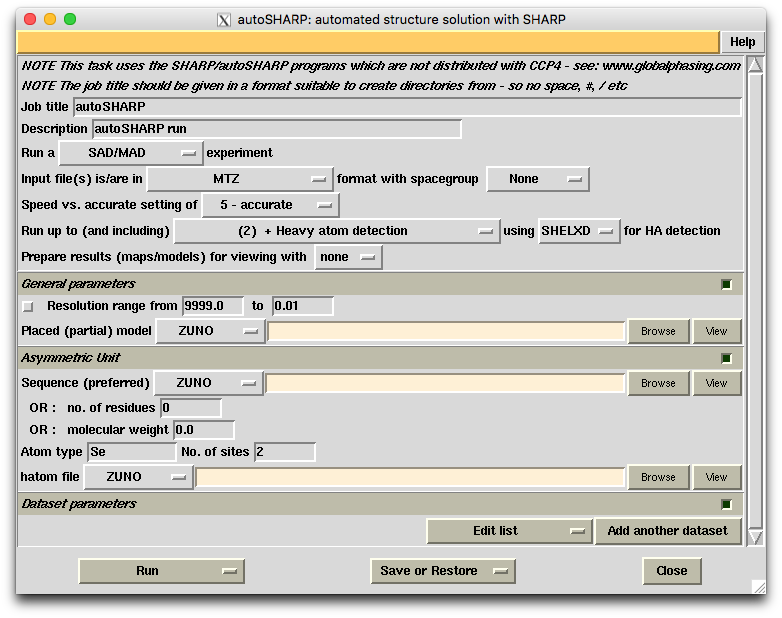
Task: Open the MTZ input format dropdown
Action: point(240,179)
